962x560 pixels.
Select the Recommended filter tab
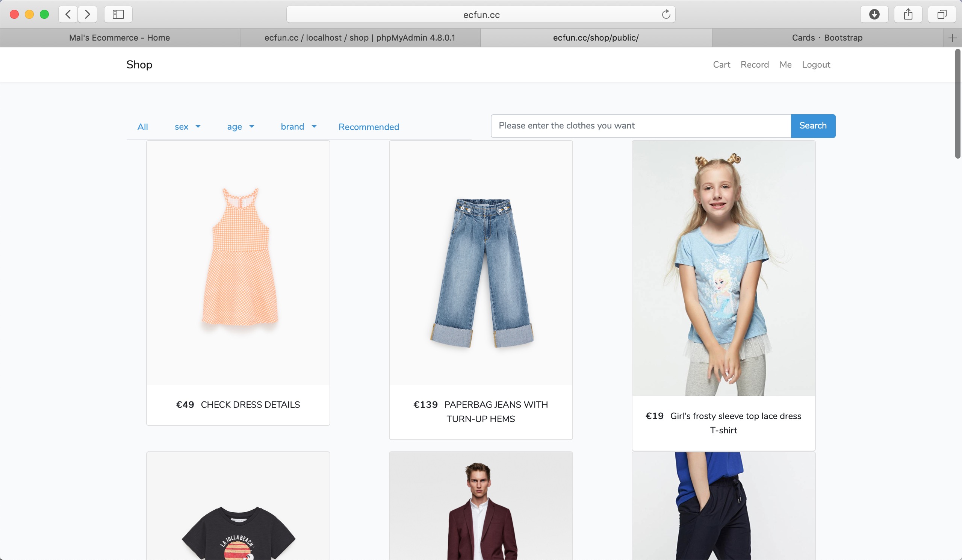click(368, 127)
